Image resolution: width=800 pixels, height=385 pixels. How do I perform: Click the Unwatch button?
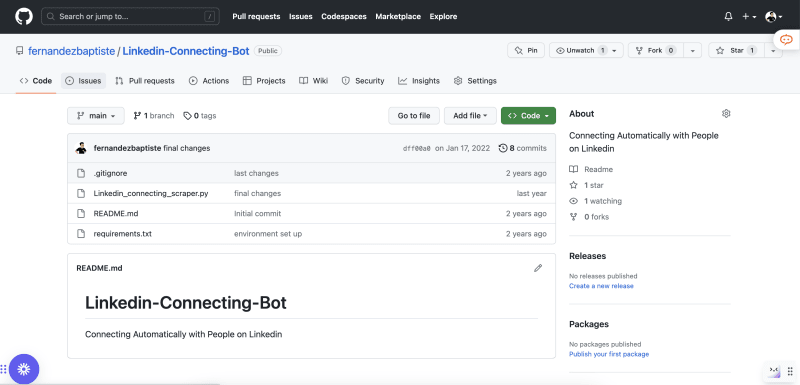coord(580,50)
